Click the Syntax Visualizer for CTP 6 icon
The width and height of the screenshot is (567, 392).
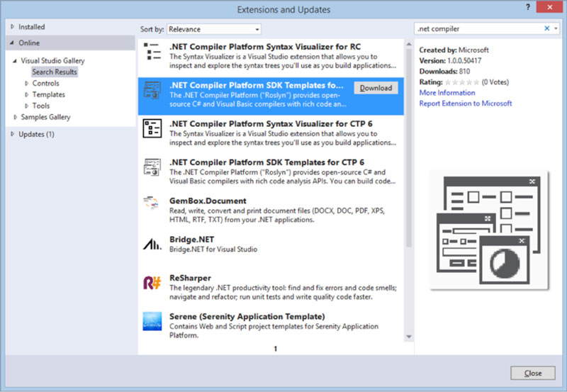[152, 128]
